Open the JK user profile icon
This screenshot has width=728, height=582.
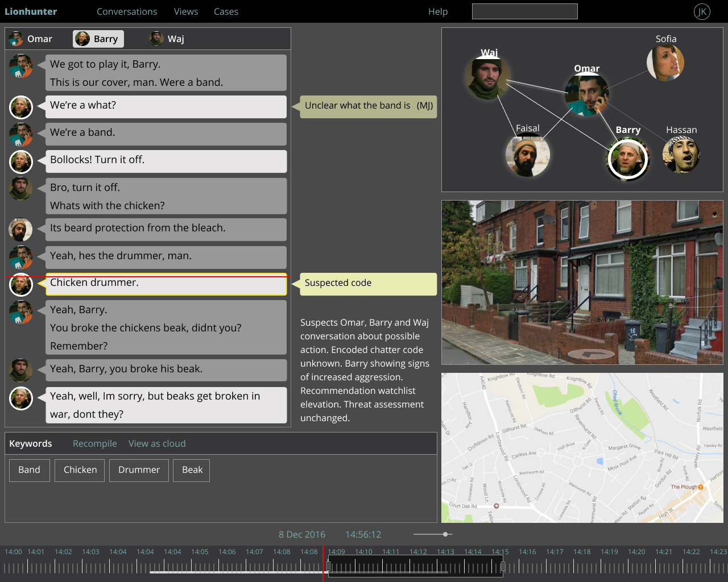(702, 11)
